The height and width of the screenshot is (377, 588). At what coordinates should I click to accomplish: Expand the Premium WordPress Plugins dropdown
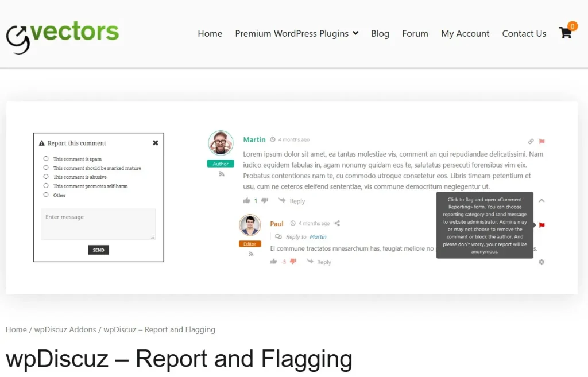[x=296, y=33]
